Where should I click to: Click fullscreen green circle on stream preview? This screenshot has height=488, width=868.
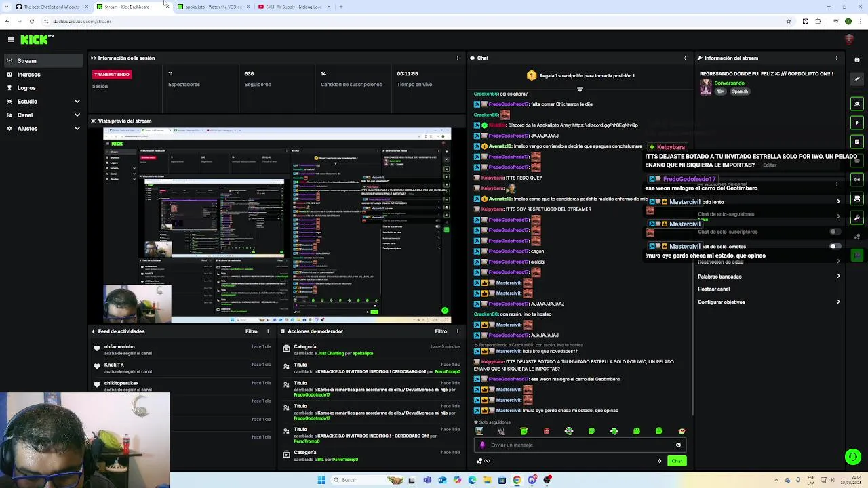[445, 310]
